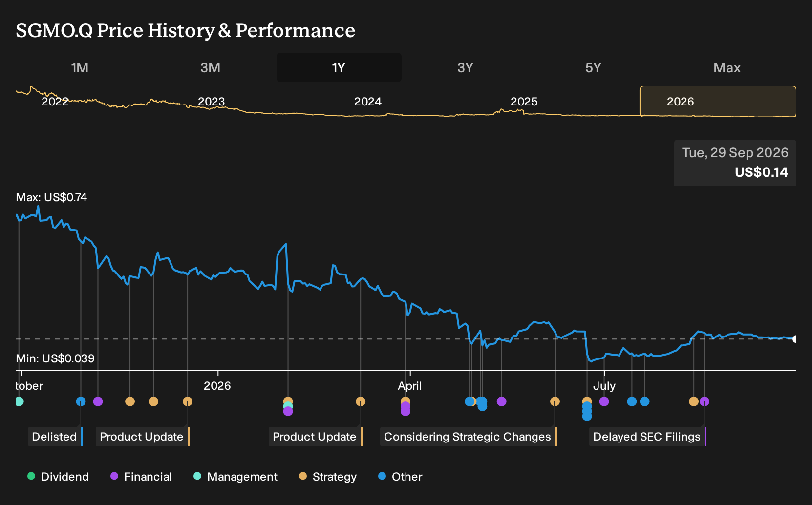Viewport: 812px width, 505px height.
Task: Click the 2026 x-axis label below chart
Action: coord(217,386)
